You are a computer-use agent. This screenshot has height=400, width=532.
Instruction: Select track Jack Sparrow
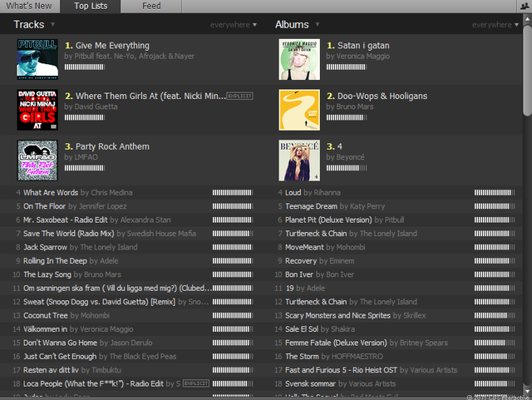(45, 247)
